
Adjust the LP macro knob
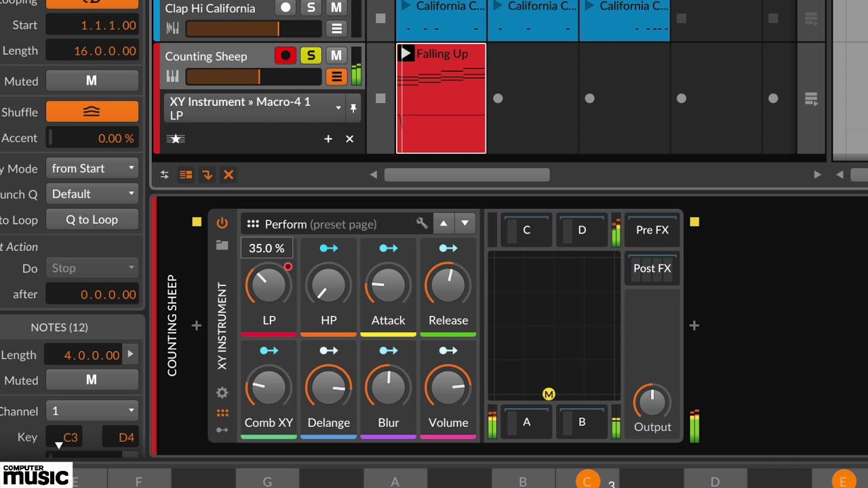pos(269,285)
